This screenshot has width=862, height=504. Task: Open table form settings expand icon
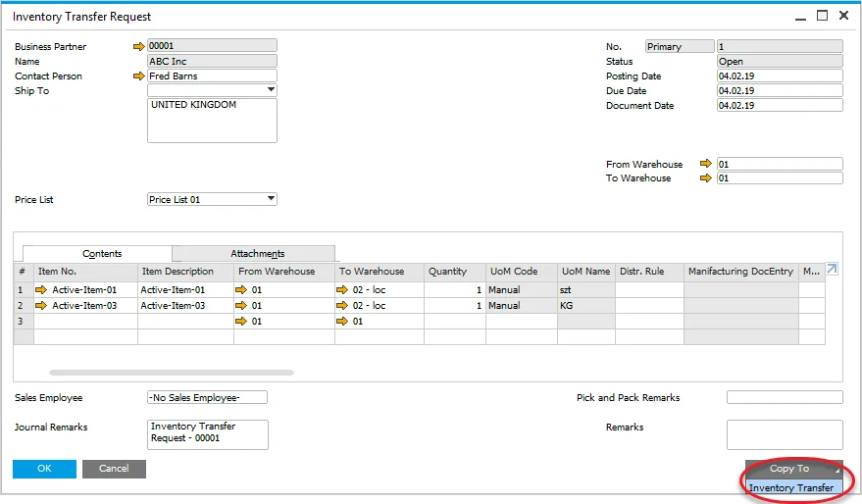(833, 270)
